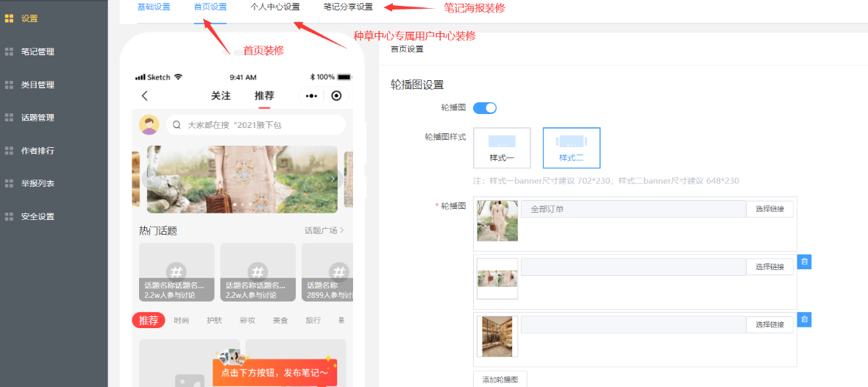Open the first carousel image thumbnail
Image resolution: width=868 pixels, height=387 pixels.
click(497, 221)
